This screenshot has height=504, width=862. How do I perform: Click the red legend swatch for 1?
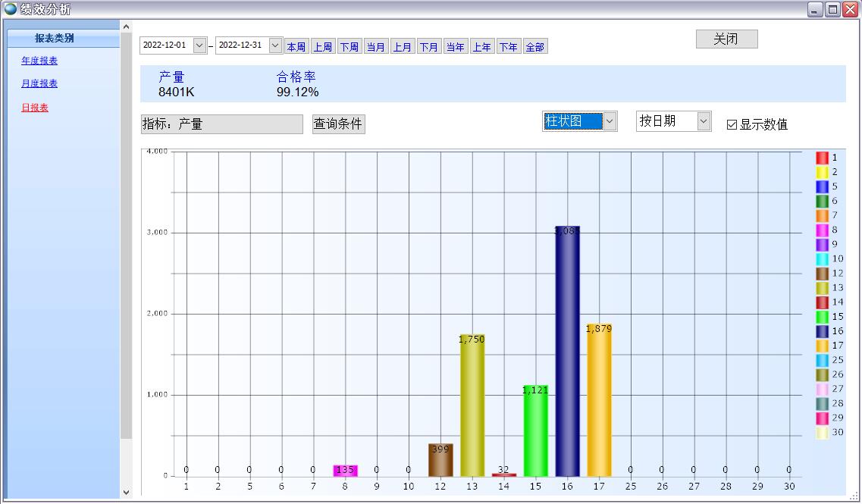822,158
